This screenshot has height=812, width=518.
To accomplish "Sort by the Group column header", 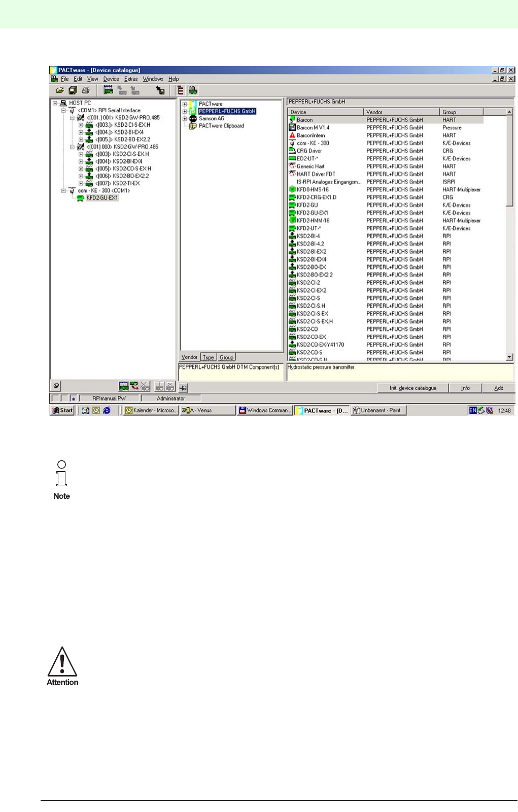I will [461, 112].
